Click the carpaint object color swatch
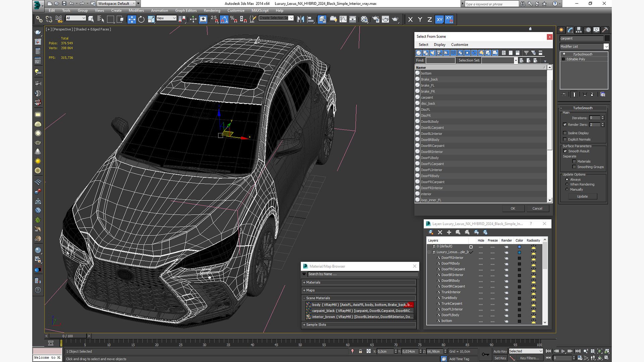Viewport: 644px width, 362px height. (x=607, y=39)
